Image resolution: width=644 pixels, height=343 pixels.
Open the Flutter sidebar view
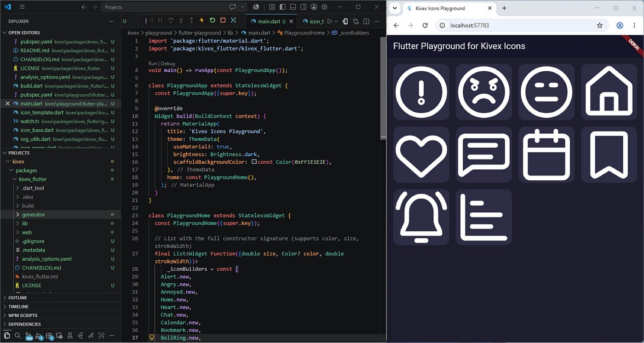(x=80, y=336)
